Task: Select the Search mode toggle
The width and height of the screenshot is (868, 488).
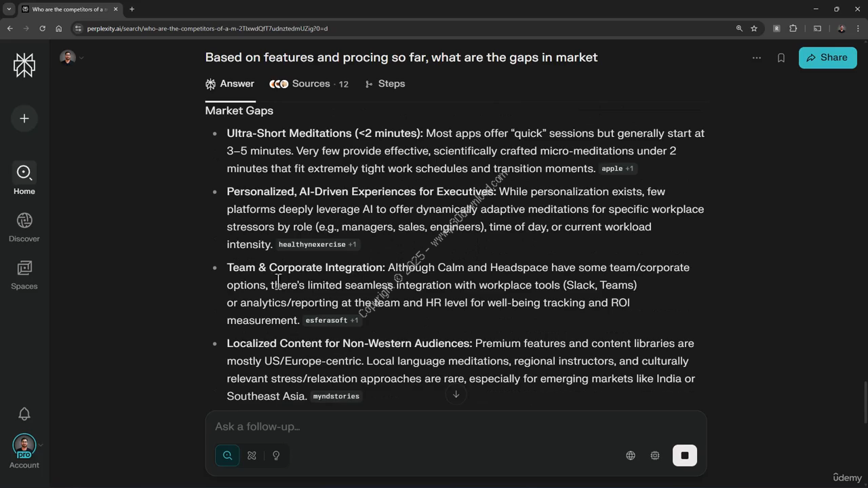Action: [x=228, y=455]
